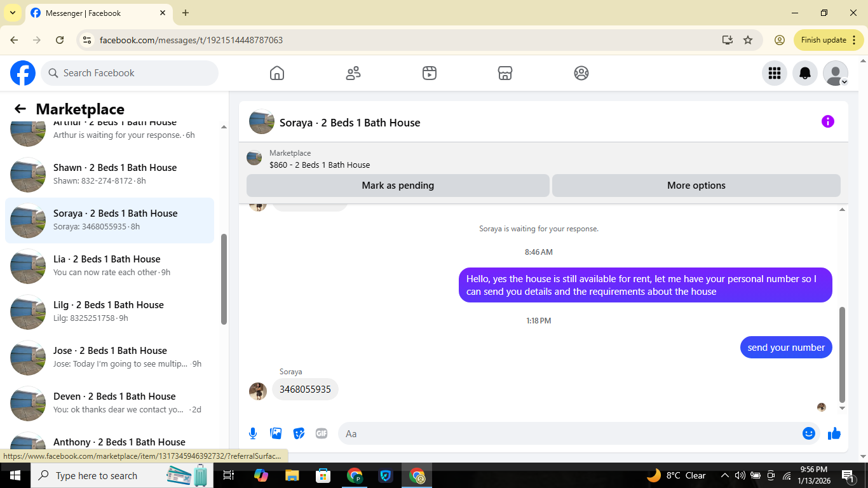868x488 pixels.
Task: Show hidden system tray icons
Action: 724,475
